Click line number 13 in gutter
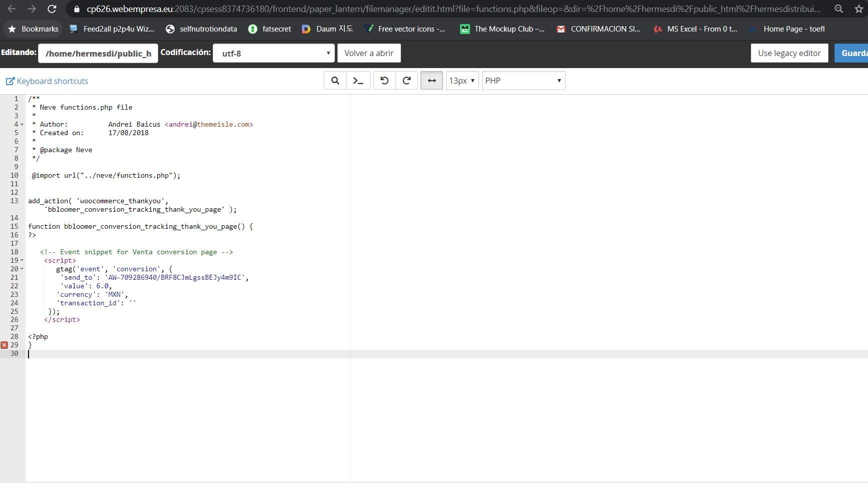The image size is (868, 489). click(x=14, y=201)
